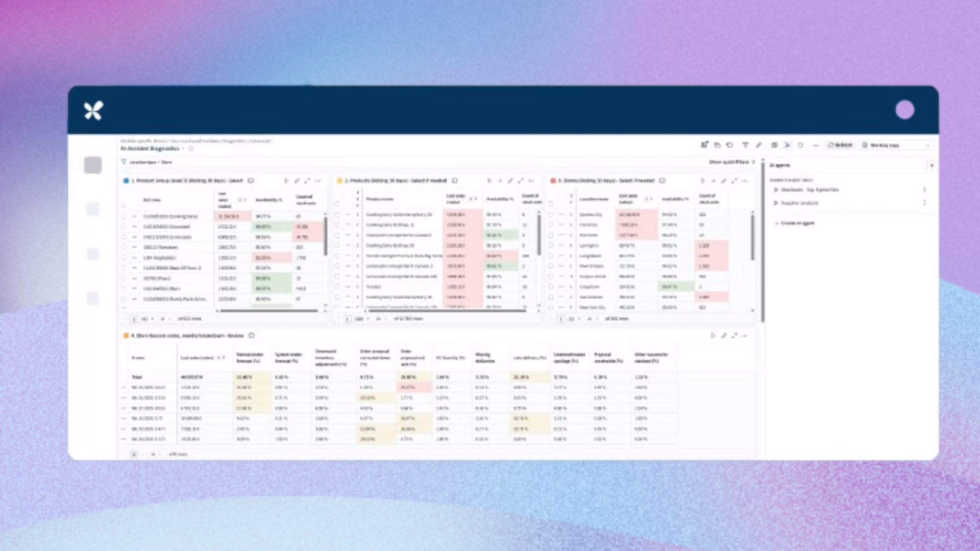The width and height of the screenshot is (980, 551).
Task: Tick the checkbox for the New Orleans row
Action: [x=551, y=266]
